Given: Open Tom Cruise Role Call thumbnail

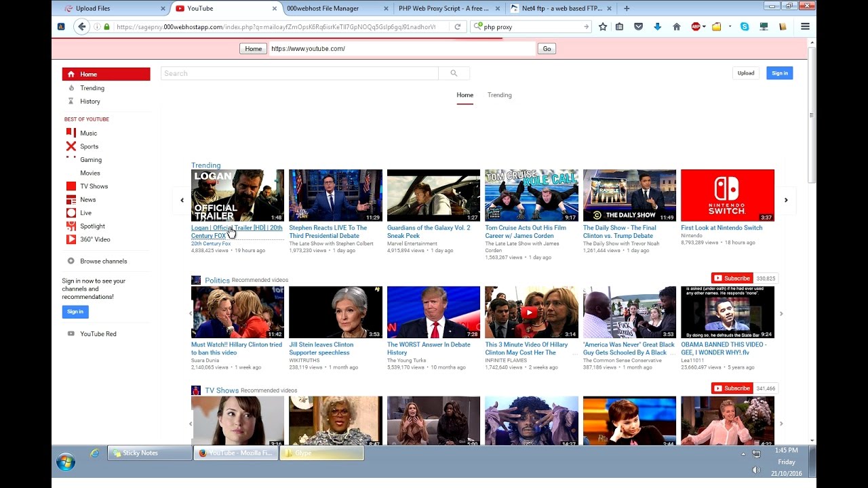Looking at the screenshot, I should tap(532, 195).
